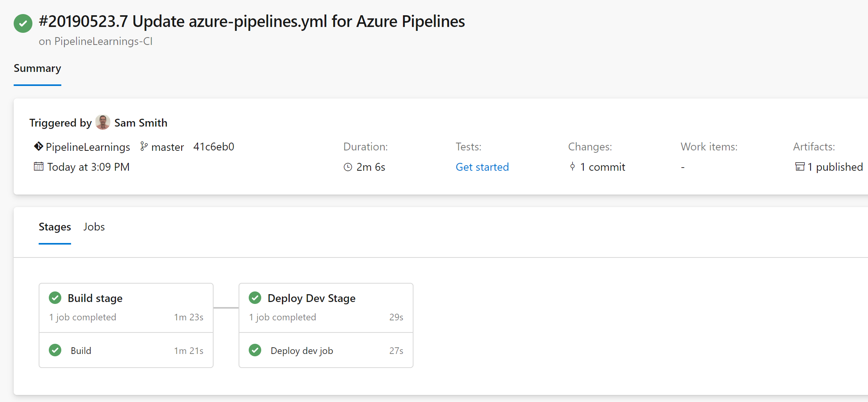Click the green check on Build stage header

coord(55,298)
